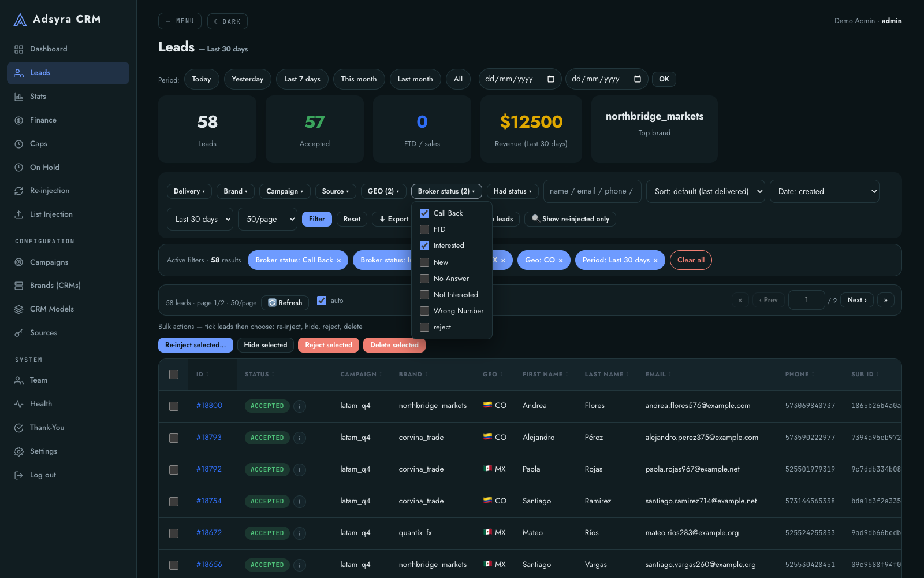
Task: Select the Last 7 days period tab
Action: coord(302,79)
